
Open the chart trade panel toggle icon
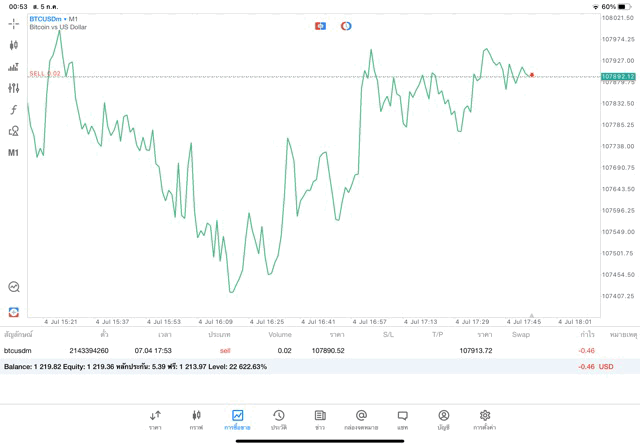click(x=320, y=25)
